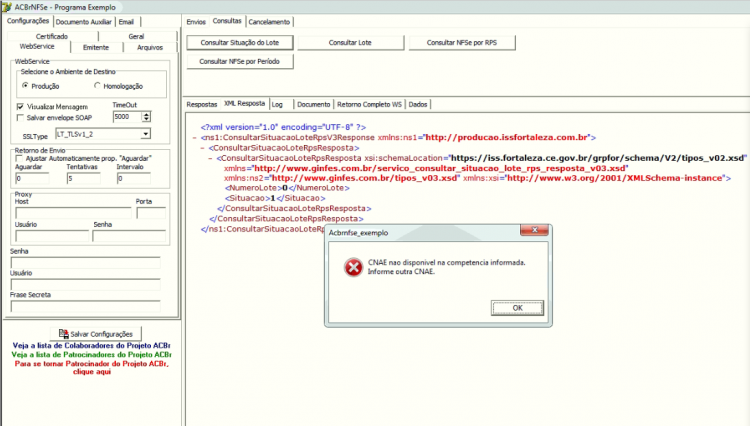Collapse the first ConsultarSituacaoLoteRpsResposta node
The height and width of the screenshot is (426, 750).
203,148
